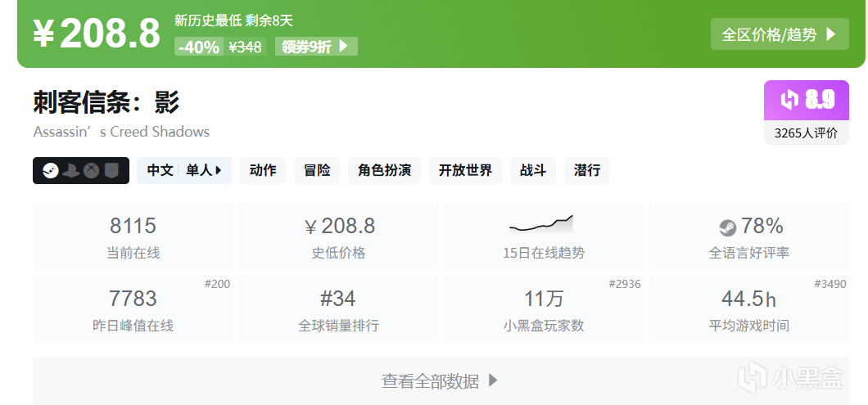Expand 查看全部数据 to view all data
Image resolution: width=868 pixels, height=405 pixels.
[441, 380]
